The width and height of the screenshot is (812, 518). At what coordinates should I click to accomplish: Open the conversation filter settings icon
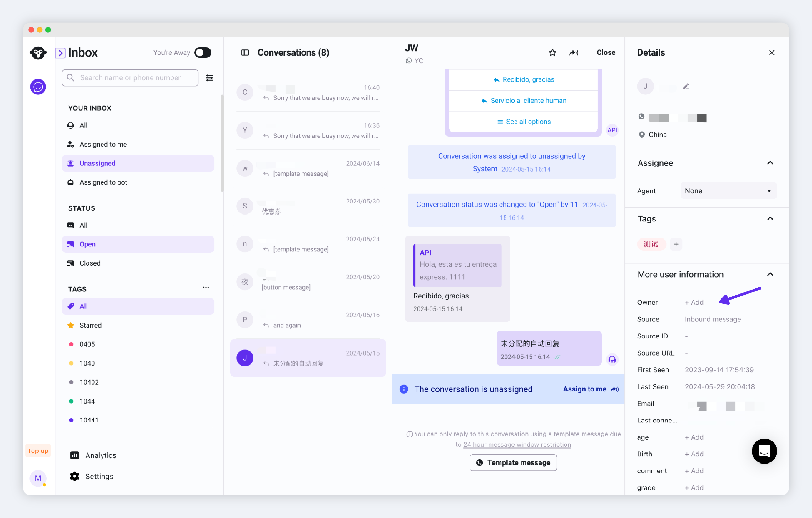(x=209, y=78)
